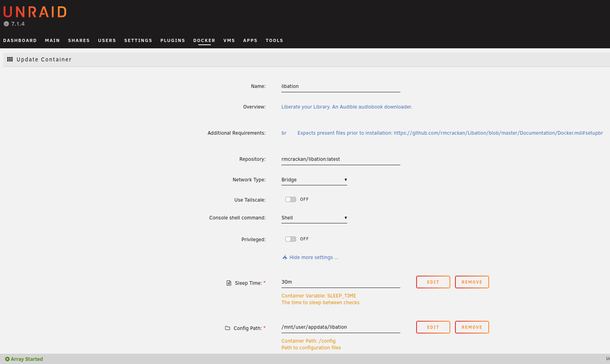Open the Dashboard menu
Screen dimensions: 610x364
pos(20,40)
